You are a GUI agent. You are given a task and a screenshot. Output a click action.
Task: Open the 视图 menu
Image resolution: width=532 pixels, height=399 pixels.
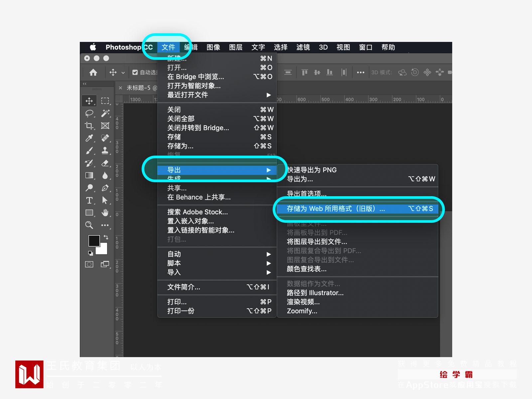[x=343, y=47]
